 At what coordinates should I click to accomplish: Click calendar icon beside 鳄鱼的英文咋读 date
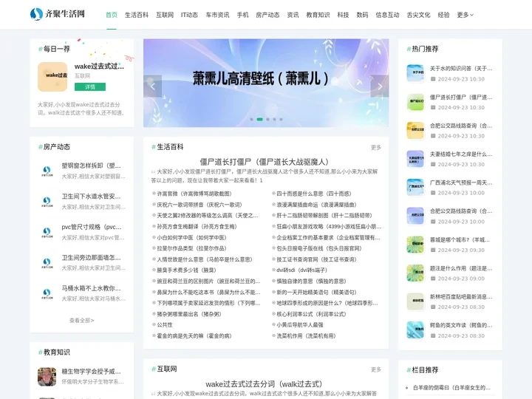click(x=433, y=335)
